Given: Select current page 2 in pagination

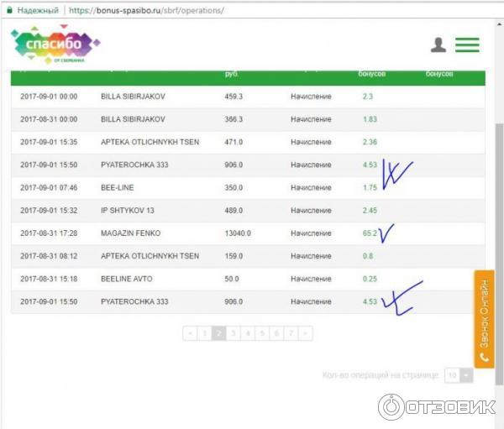Looking at the screenshot, I should point(219,333).
